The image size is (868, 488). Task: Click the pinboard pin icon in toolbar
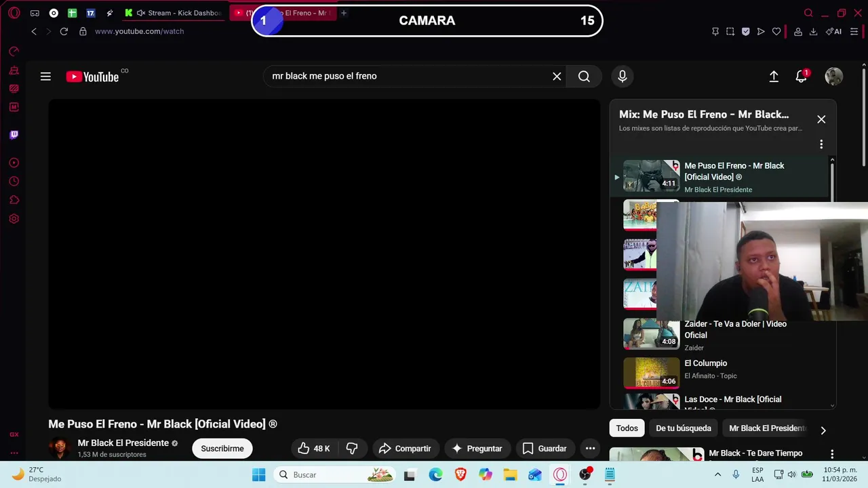(715, 31)
